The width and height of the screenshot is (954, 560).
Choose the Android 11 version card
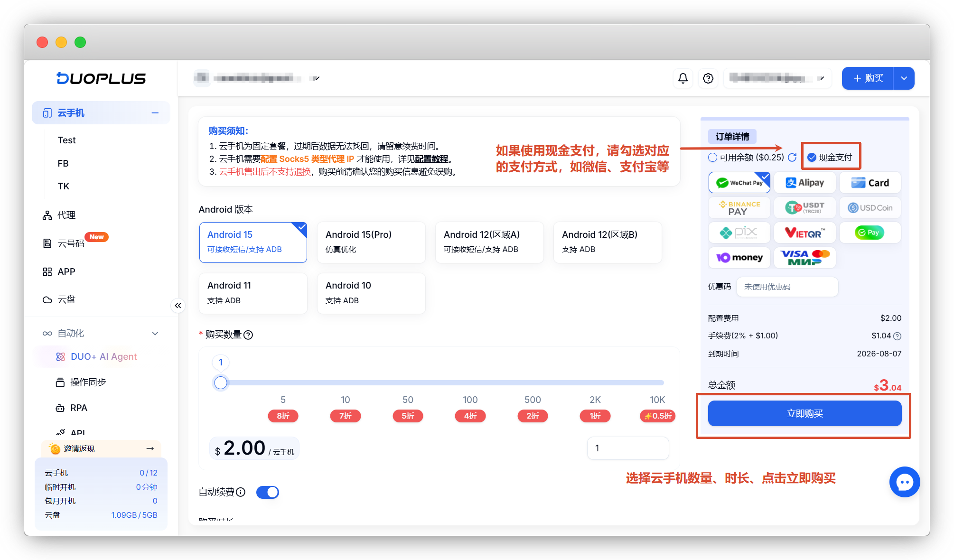253,293
